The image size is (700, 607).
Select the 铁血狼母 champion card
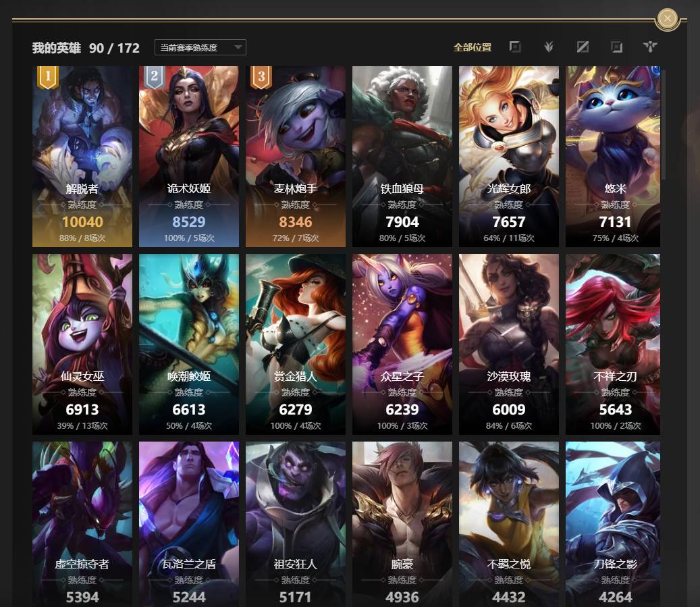click(402, 157)
